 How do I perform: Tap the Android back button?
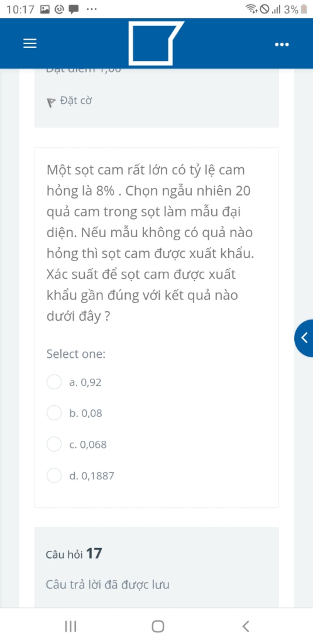point(246,626)
